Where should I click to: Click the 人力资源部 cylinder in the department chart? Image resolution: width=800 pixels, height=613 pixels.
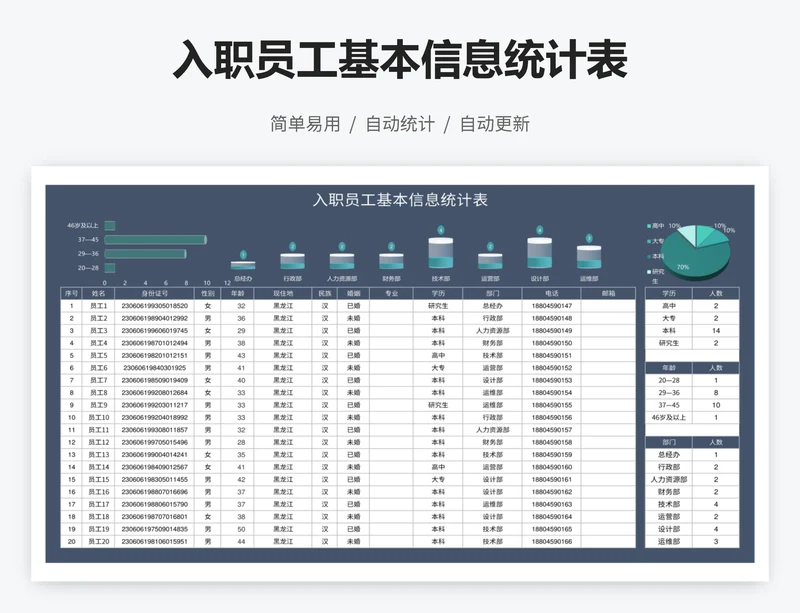tap(342, 261)
